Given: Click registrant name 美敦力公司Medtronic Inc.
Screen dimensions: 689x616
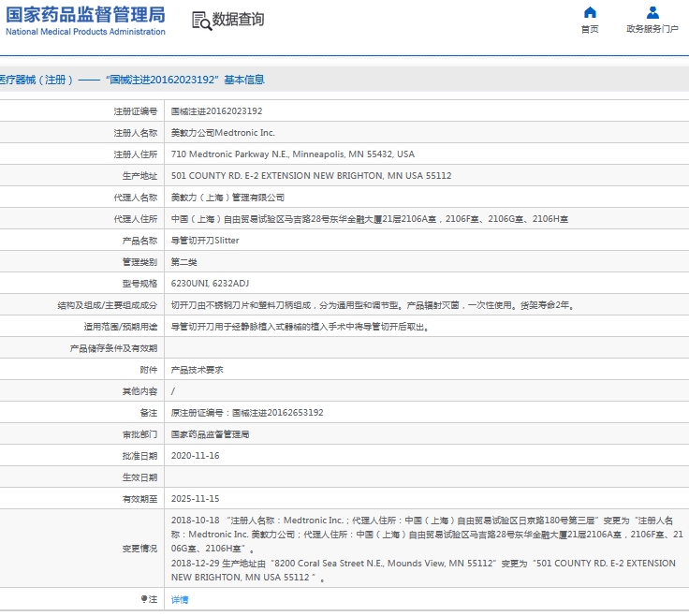Looking at the screenshot, I should click(223, 133).
